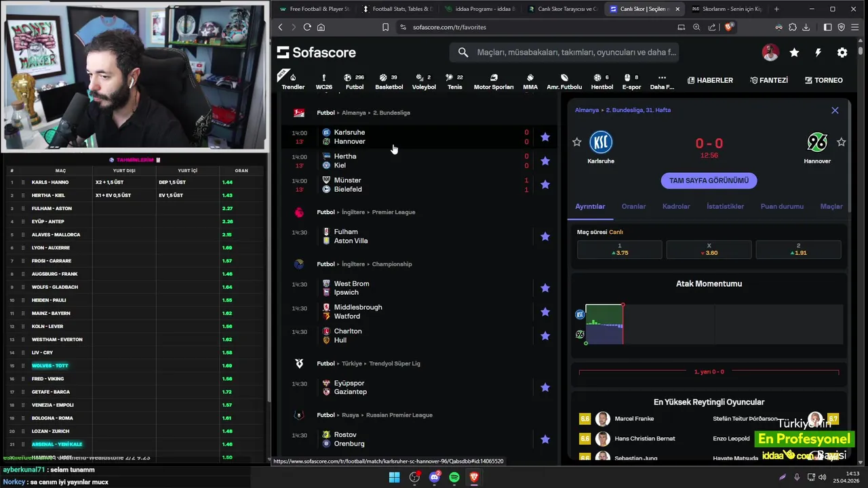868x488 pixels.
Task: Open Discord from the taskbar
Action: 435,477
